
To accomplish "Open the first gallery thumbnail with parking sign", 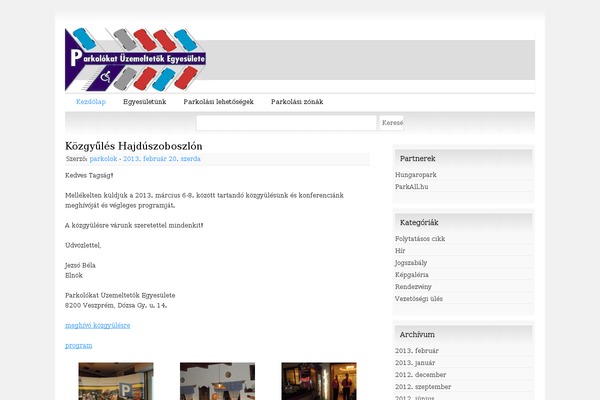I will tap(116, 381).
